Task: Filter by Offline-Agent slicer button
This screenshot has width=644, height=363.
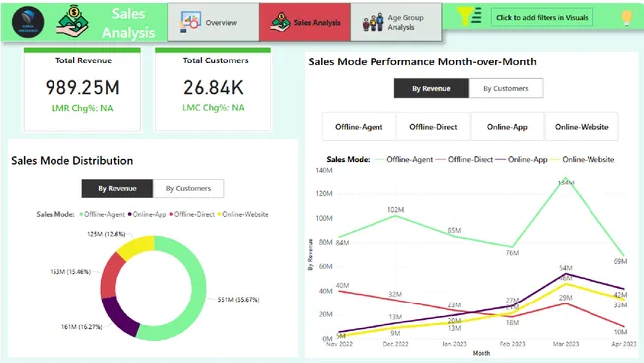Action: (x=359, y=127)
